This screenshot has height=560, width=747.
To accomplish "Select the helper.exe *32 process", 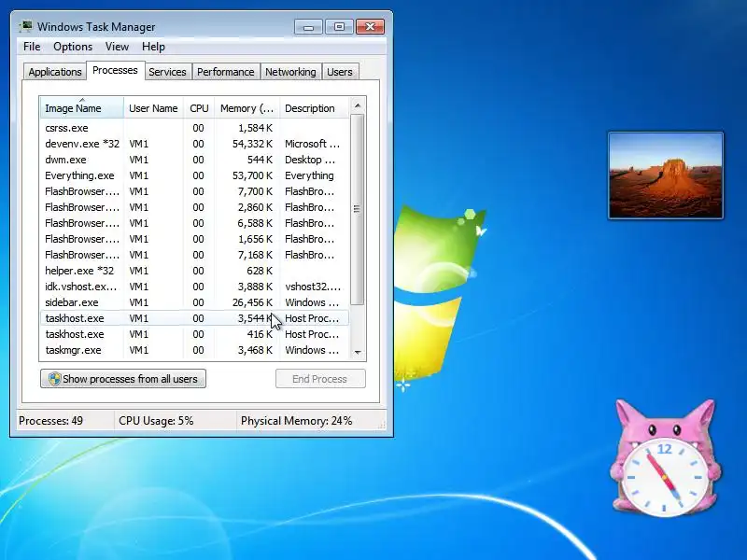I will pyautogui.click(x=195, y=271).
